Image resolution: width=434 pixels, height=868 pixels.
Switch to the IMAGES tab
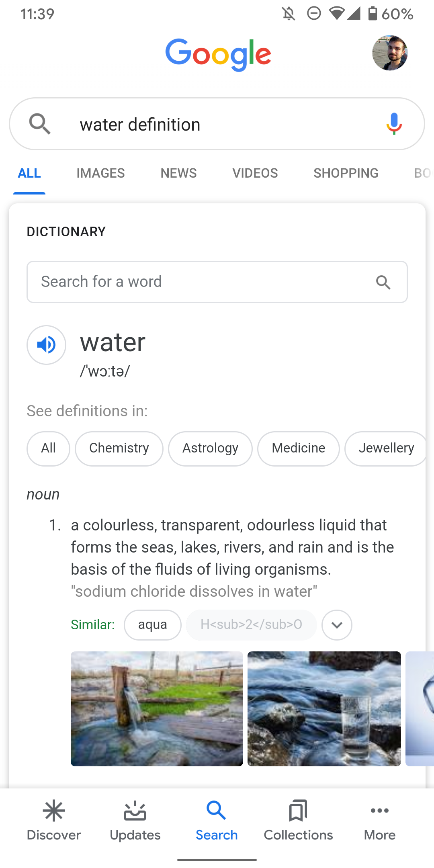pyautogui.click(x=100, y=173)
